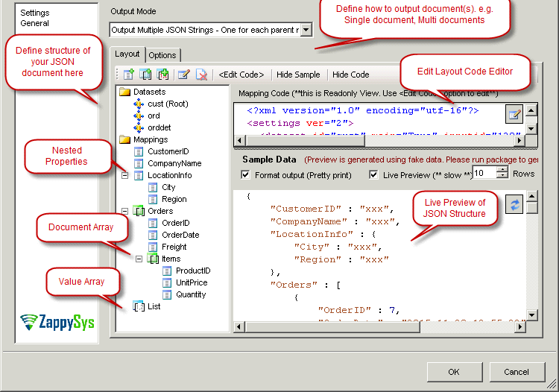The height and width of the screenshot is (392, 559).
Task: Click the OrderDate property icon
Action: tap(153, 235)
